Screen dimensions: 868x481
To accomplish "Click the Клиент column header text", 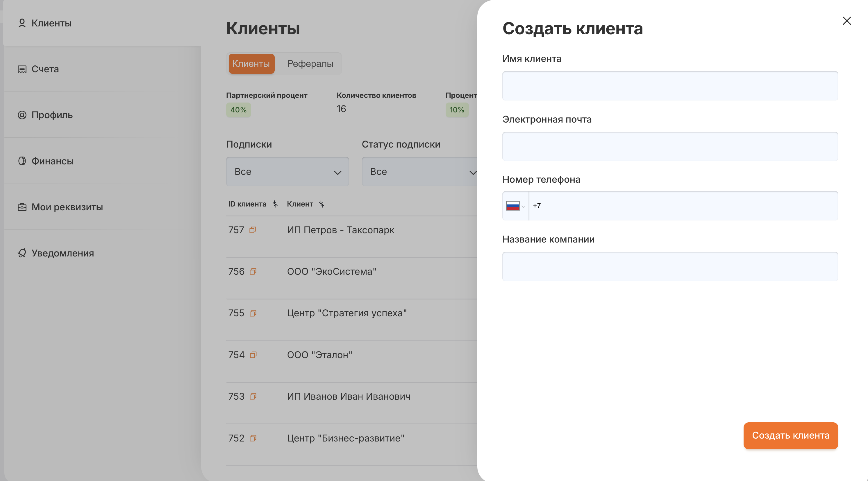I will click(300, 204).
